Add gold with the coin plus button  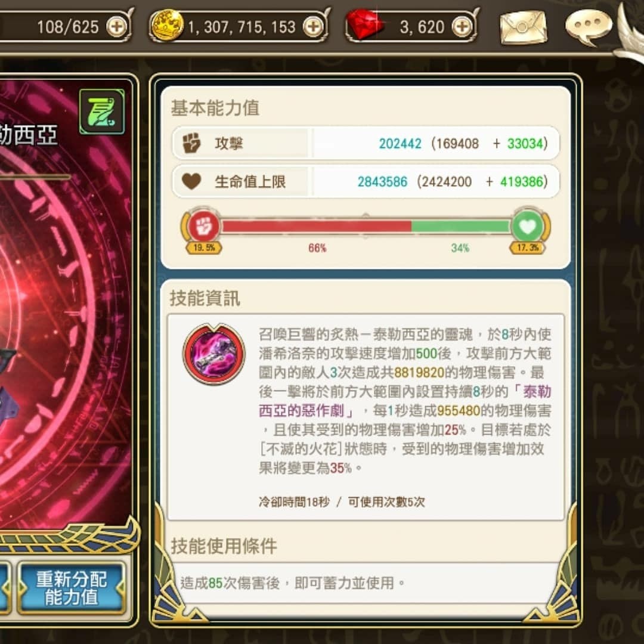(x=314, y=27)
